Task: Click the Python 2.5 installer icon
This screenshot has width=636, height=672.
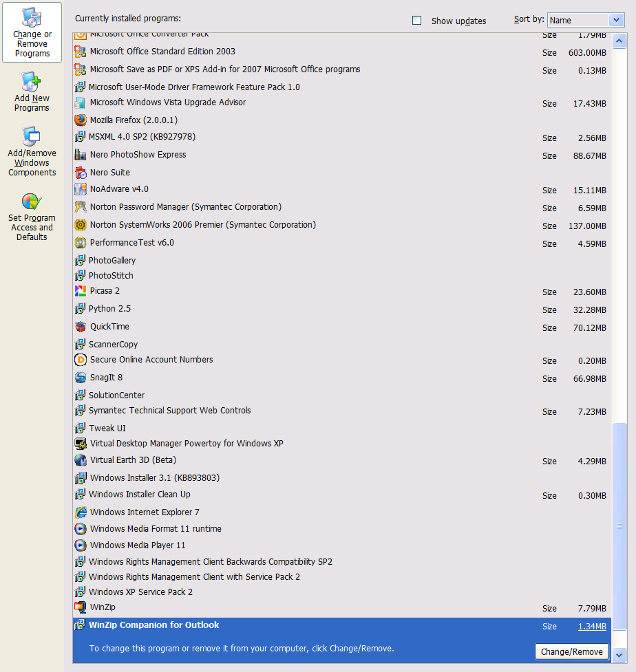Action: [x=80, y=309]
